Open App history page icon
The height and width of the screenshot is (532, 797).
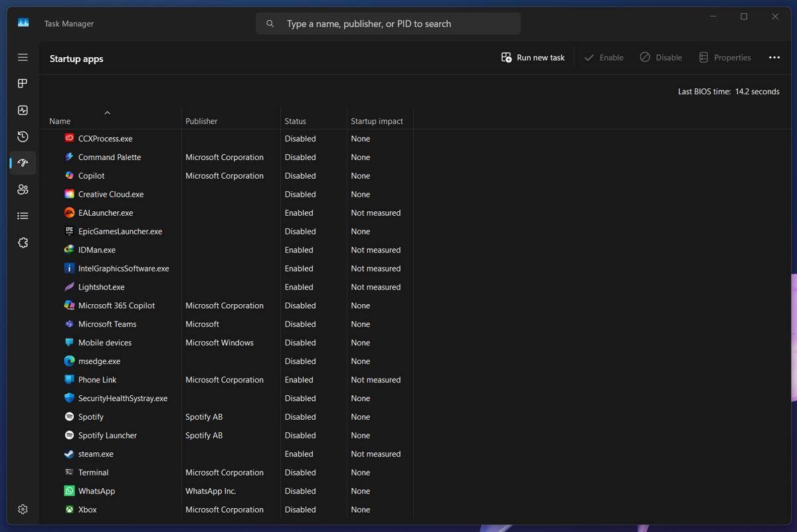click(x=23, y=137)
